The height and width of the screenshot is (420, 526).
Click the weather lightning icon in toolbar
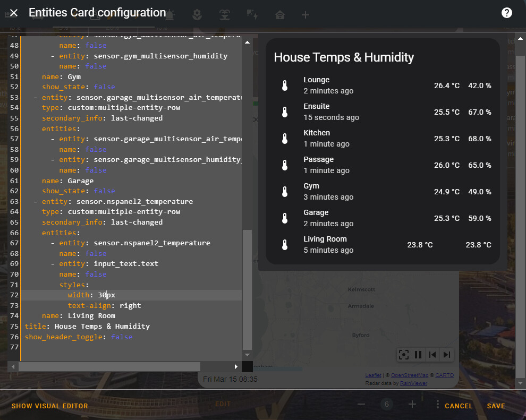pyautogui.click(x=252, y=15)
